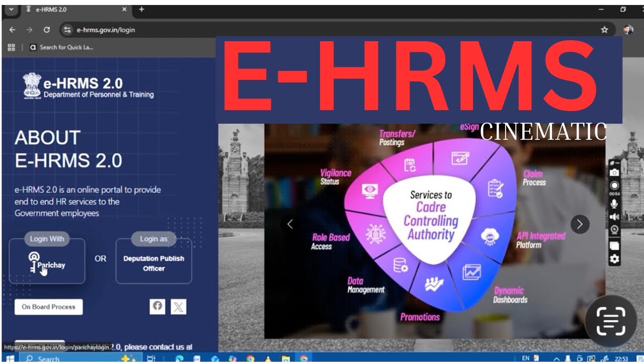Click the Claim Process clipboard icon
The height and width of the screenshot is (362, 644).
pos(495,189)
